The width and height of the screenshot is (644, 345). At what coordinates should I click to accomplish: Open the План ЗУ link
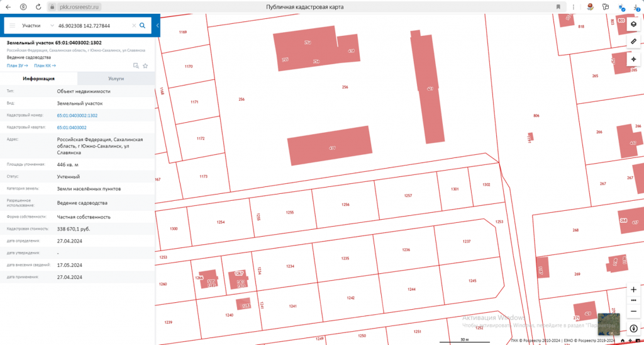pos(17,65)
